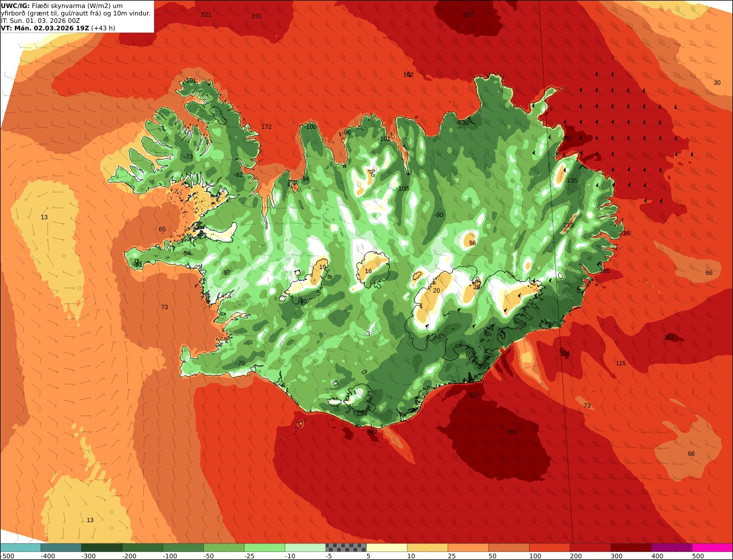The height and width of the screenshot is (560, 733).
Task: Click map value '172' in Húnaflói bay
Action: (266, 127)
